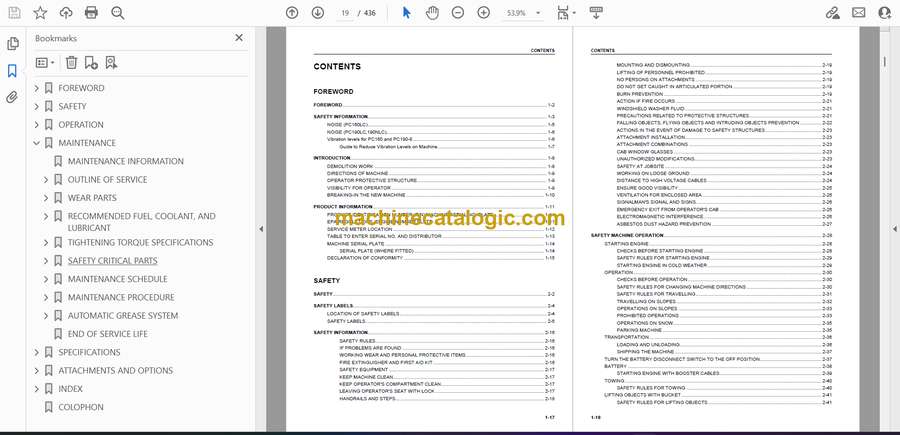Open the MAINTENANCE SCHEDULE bookmark

(118, 279)
